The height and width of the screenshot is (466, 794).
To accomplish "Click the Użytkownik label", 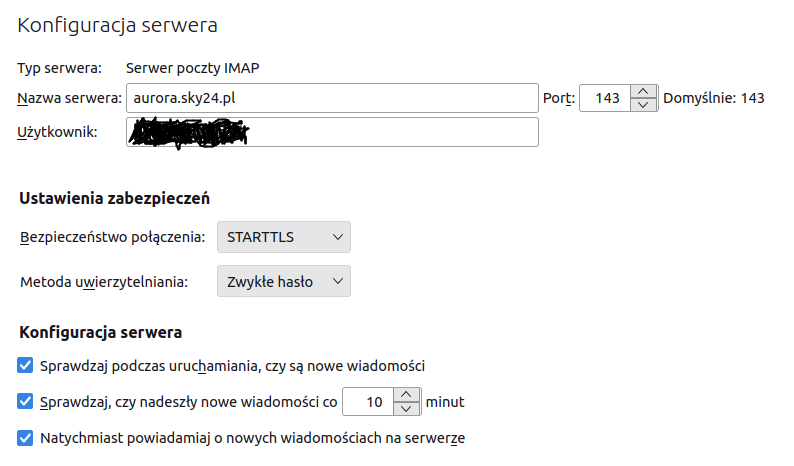I will pos(57,132).
